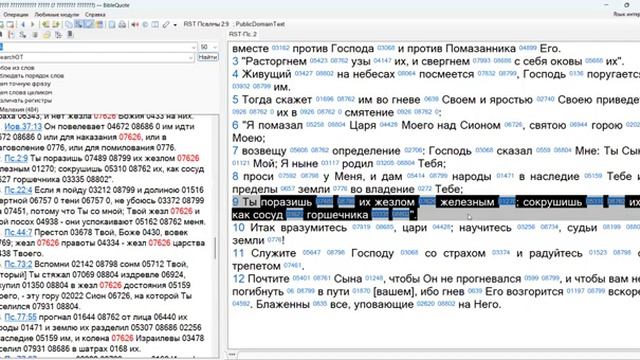Click the chain link icon in toolbar
The width and height of the screenshot is (640, 360).
(x=166, y=25)
